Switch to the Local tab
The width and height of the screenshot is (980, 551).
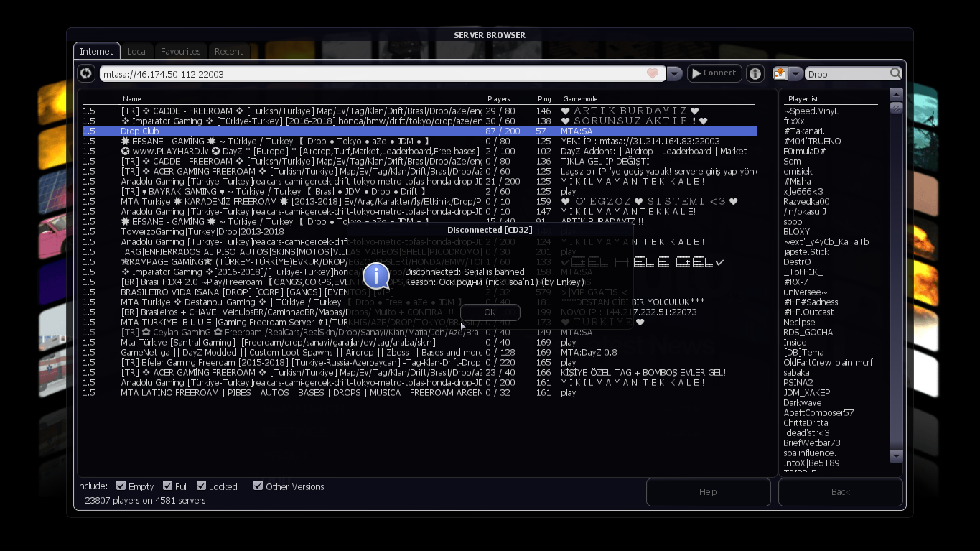tap(137, 51)
